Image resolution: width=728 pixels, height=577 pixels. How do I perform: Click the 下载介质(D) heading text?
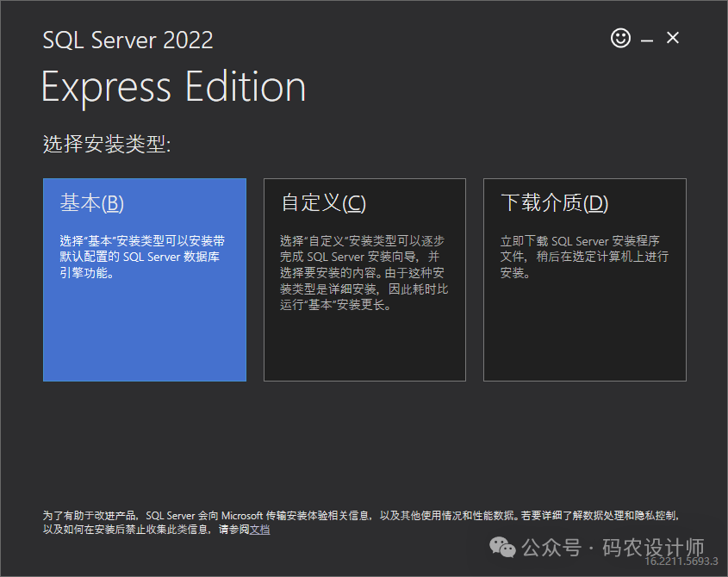point(554,203)
